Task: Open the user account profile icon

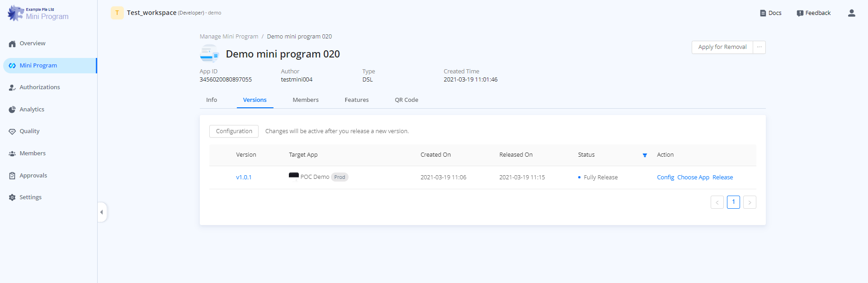Action: 852,13
